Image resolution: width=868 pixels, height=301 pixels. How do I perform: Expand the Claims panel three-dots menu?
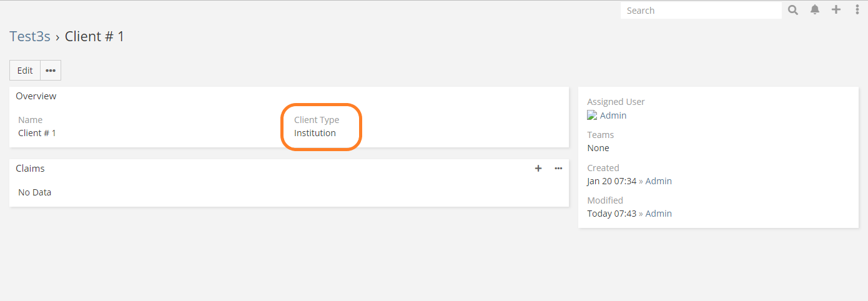(x=558, y=169)
